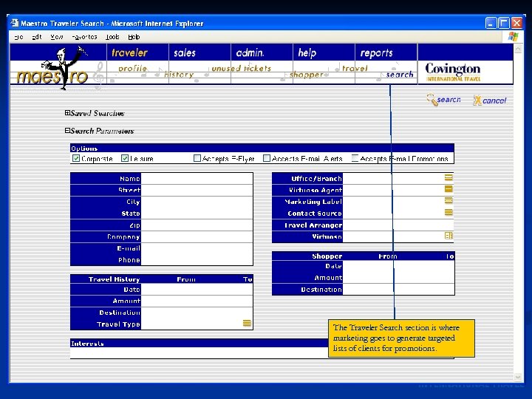Image resolution: width=532 pixels, height=399 pixels.
Task: Click into the Interests field
Action: coord(199,352)
